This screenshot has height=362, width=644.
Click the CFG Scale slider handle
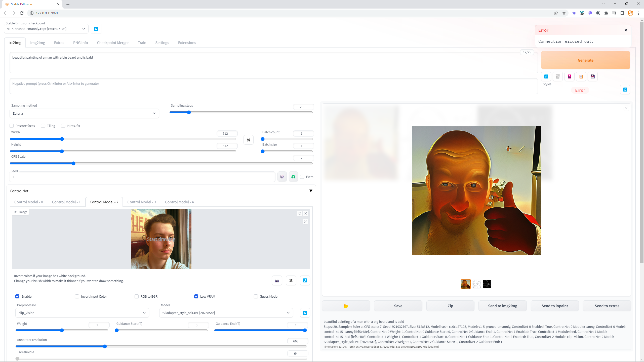pyautogui.click(x=73, y=163)
